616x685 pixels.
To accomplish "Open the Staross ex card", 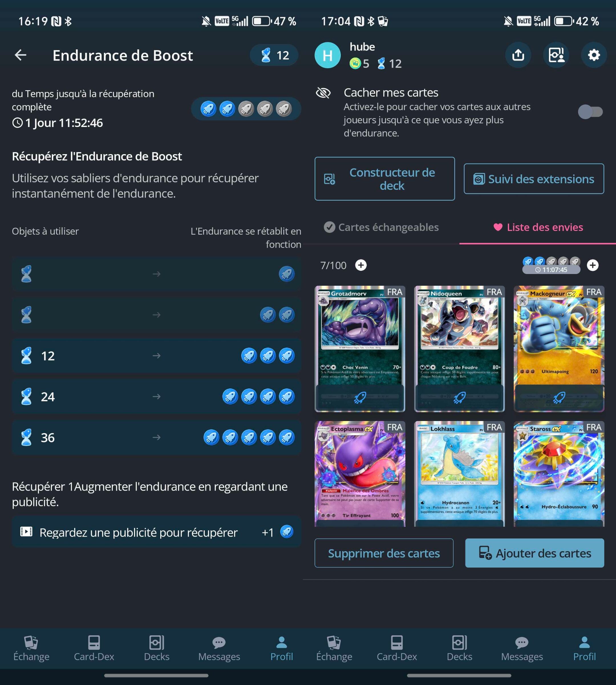I will pos(559,474).
